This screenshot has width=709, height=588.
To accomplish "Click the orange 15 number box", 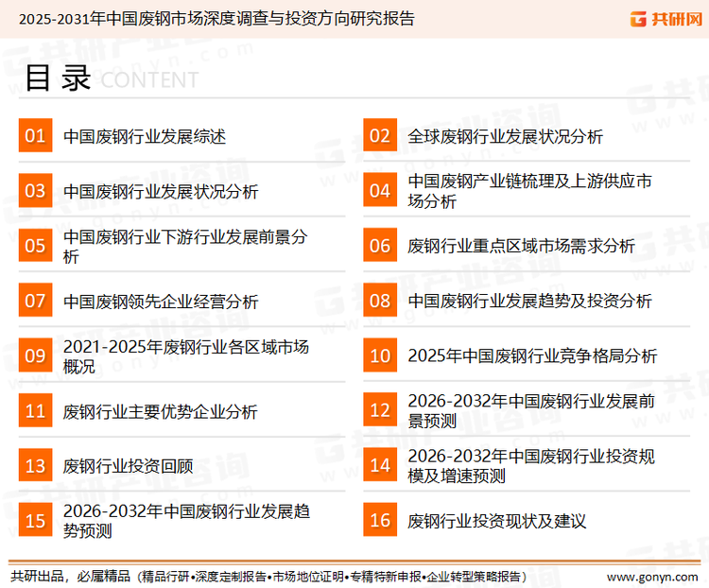I will click(35, 520).
